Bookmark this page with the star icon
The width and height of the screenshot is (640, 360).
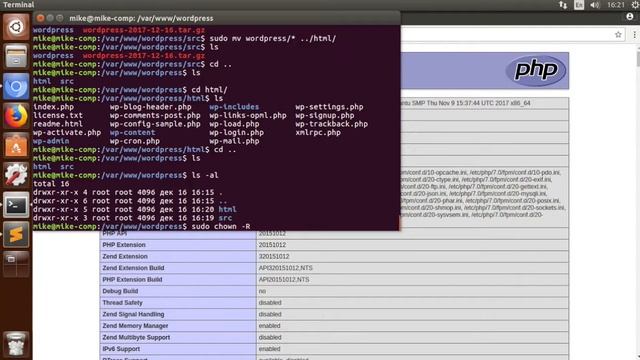pyautogui.click(x=618, y=35)
